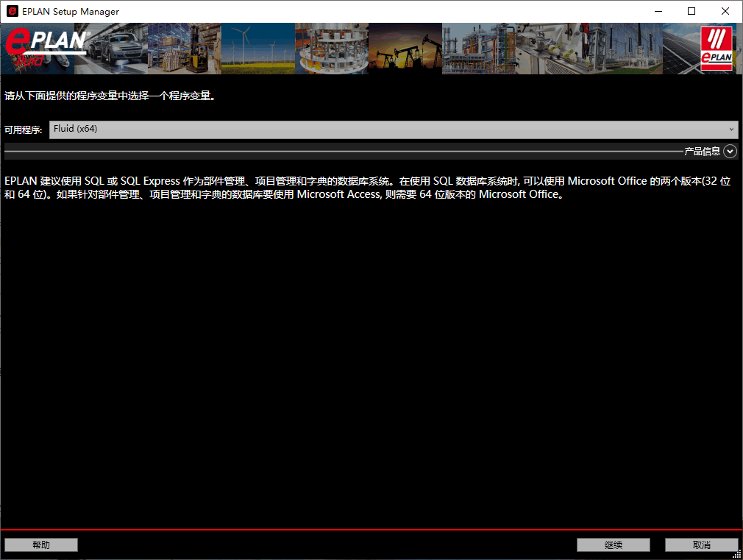Maximize the EPLAN Setup Manager window

tap(692, 11)
